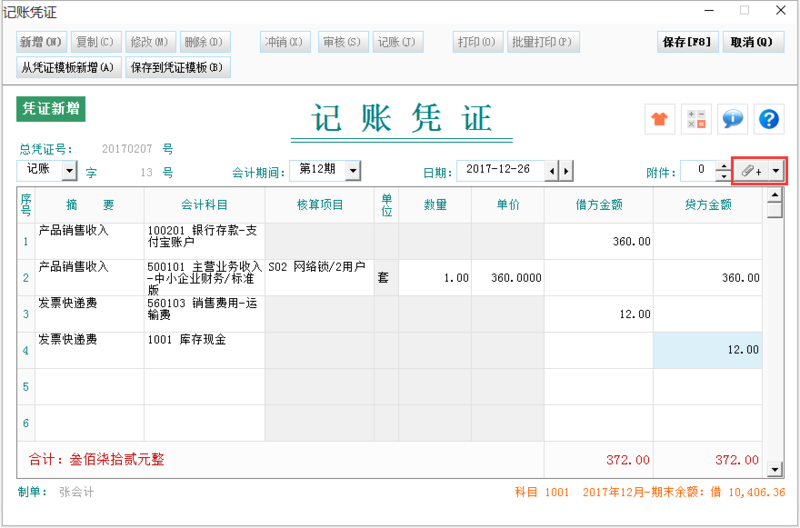
Task: Select account cell 100201 银行存款-支付宝账户
Action: (204, 241)
